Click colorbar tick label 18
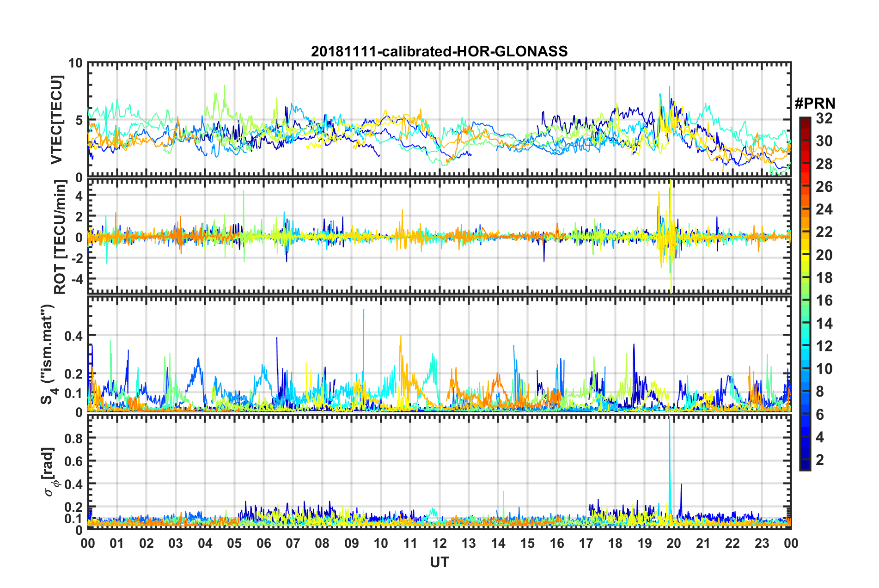 click(x=824, y=278)
